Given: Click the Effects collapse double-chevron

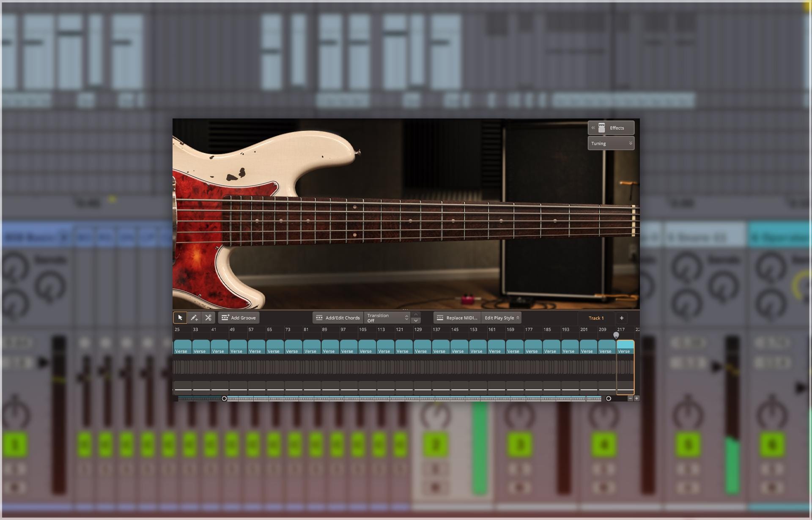Looking at the screenshot, I should [x=593, y=128].
